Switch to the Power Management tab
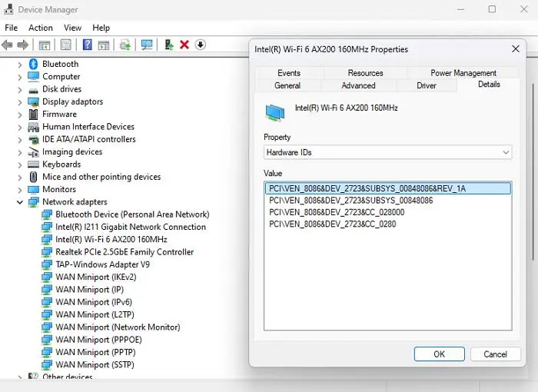The image size is (538, 392). click(463, 73)
